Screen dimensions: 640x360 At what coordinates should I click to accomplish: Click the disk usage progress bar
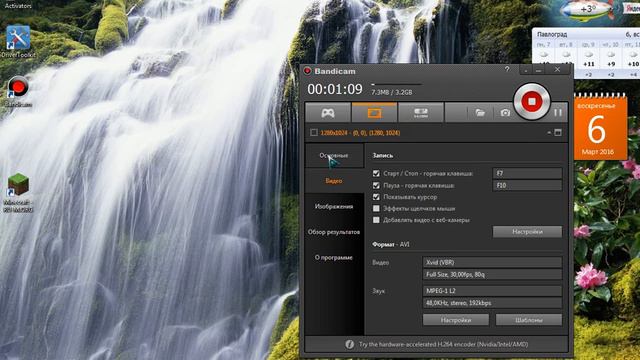pos(396,84)
